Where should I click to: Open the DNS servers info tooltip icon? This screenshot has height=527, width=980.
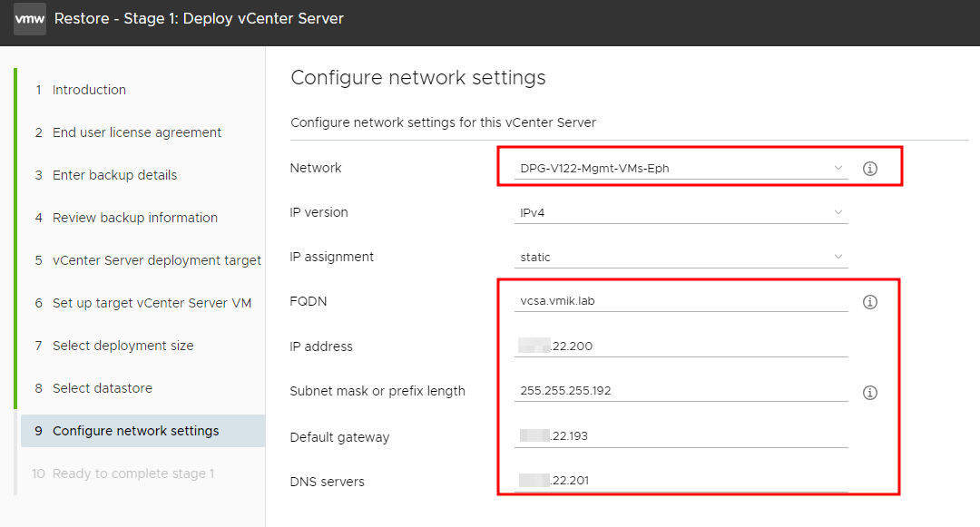tap(869, 482)
